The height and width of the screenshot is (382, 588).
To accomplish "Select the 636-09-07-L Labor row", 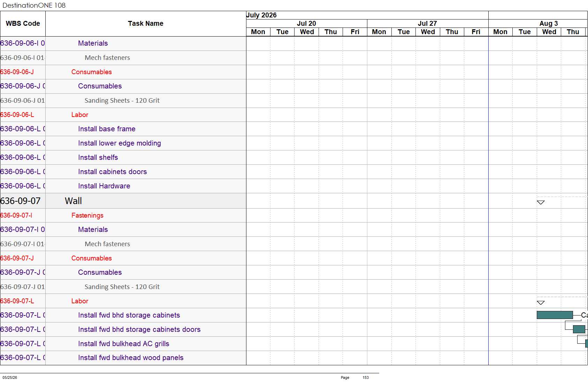I will (x=123, y=301).
